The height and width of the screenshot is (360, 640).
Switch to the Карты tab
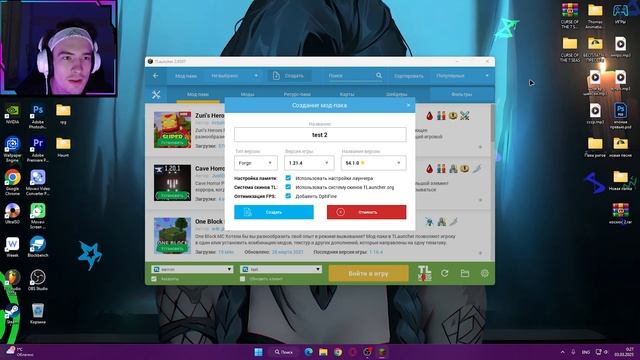347,94
